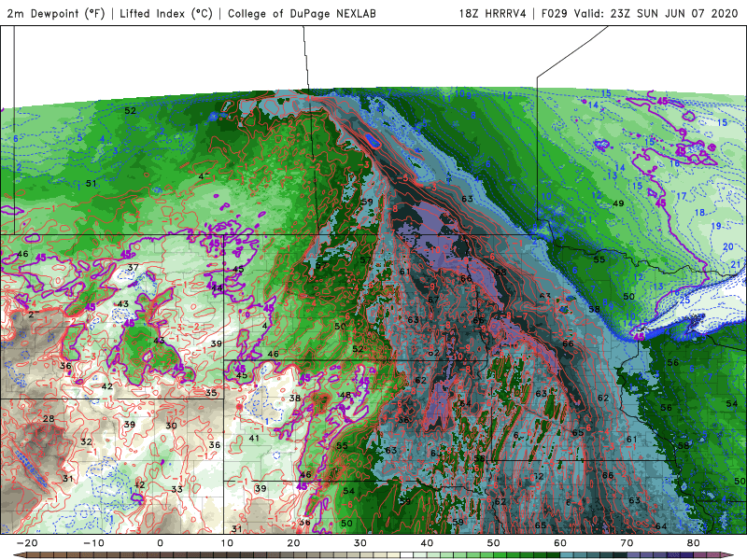Click the black "38" dewpoint value
747x560 pixels.
[x=295, y=399]
